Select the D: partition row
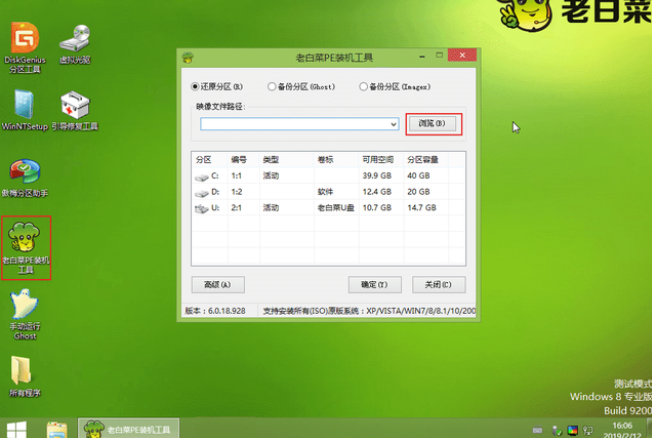Screen dimensions: 654x438 click(x=328, y=192)
